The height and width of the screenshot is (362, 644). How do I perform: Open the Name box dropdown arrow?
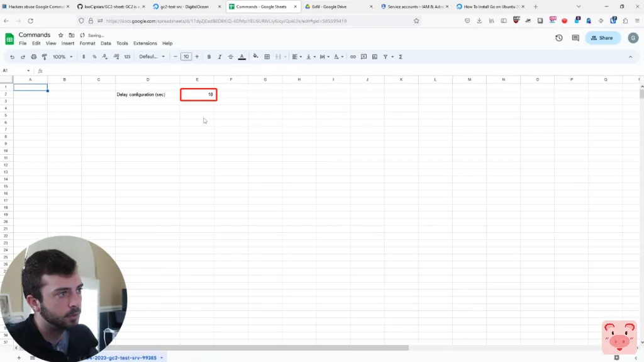[x=28, y=71]
